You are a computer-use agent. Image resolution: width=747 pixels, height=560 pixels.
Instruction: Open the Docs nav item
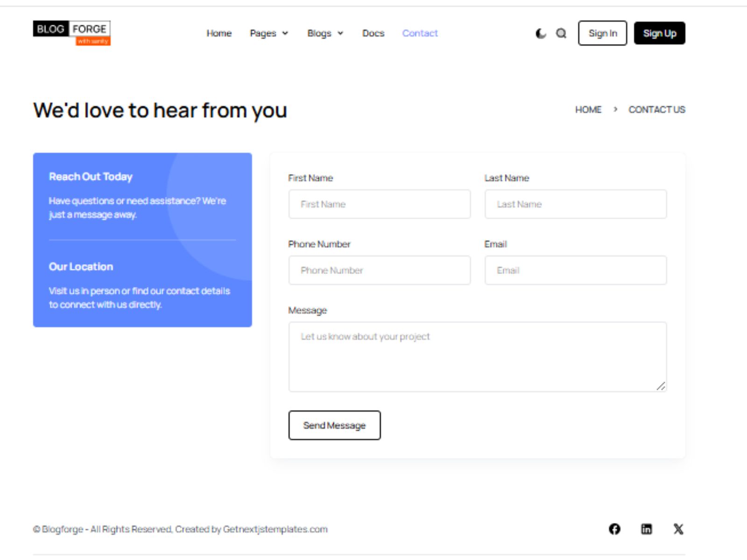click(373, 33)
